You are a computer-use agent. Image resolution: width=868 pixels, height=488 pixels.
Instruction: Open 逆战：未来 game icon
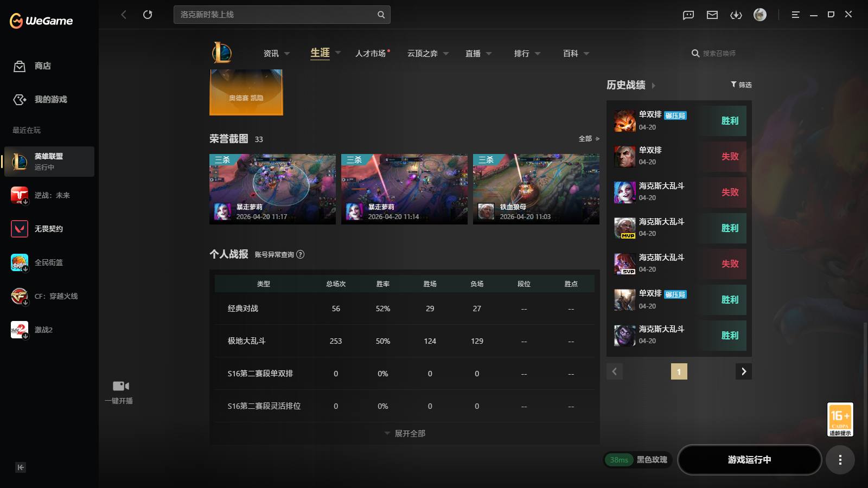click(20, 195)
